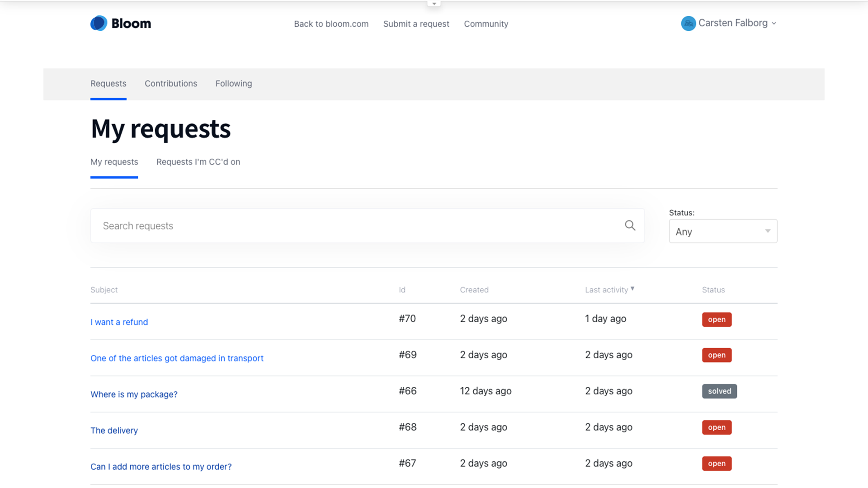Expand the Carsten Falborg user menu chevron
This screenshot has width=868, height=488.
tap(774, 23)
